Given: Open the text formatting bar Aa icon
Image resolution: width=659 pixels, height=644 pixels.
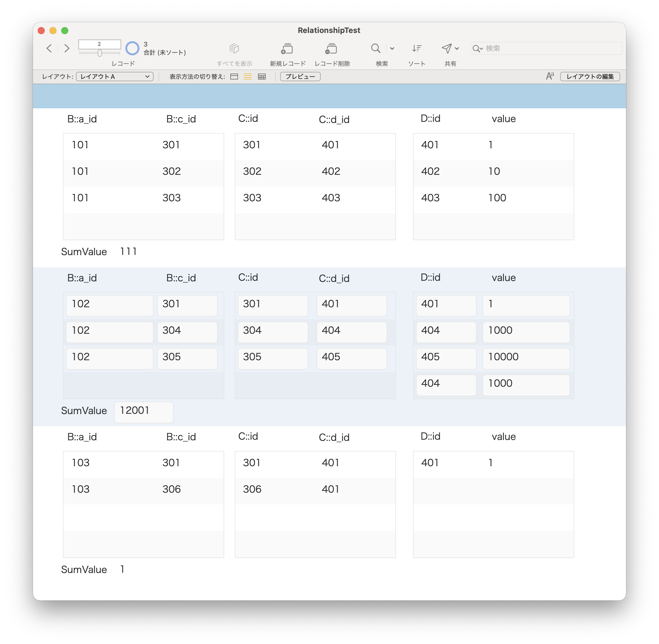Looking at the screenshot, I should [550, 76].
